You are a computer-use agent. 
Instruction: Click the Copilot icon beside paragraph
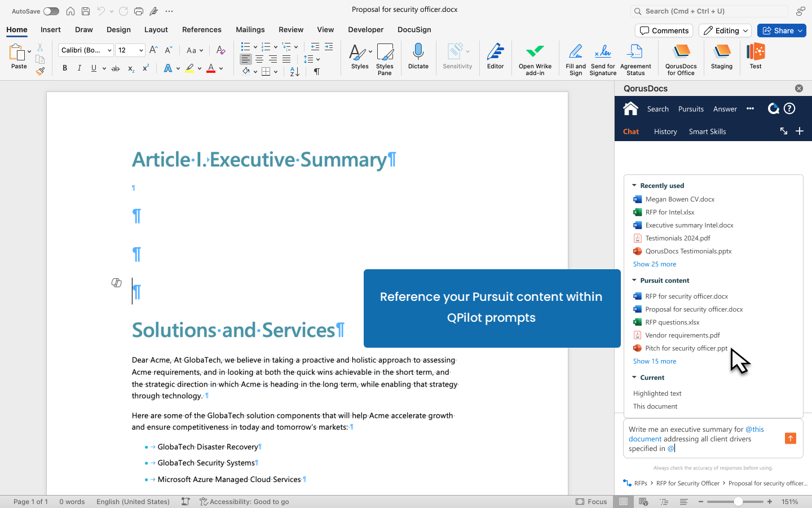116,283
